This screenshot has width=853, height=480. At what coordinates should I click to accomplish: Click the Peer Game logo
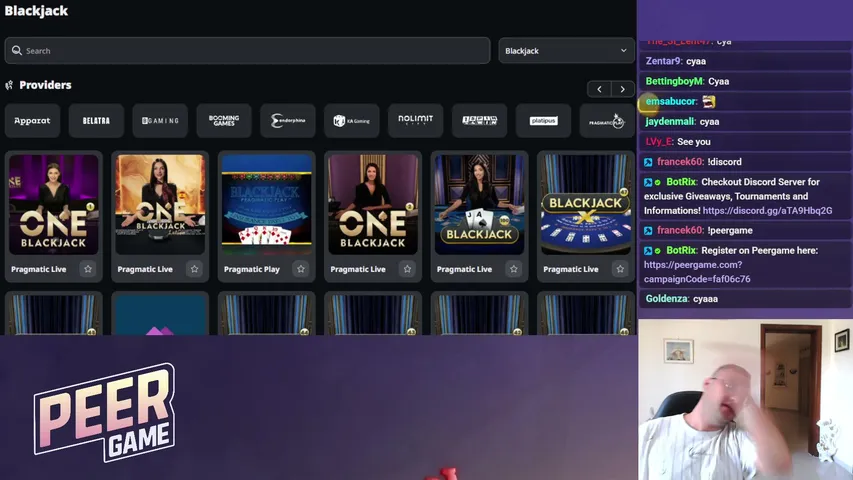tap(104, 413)
